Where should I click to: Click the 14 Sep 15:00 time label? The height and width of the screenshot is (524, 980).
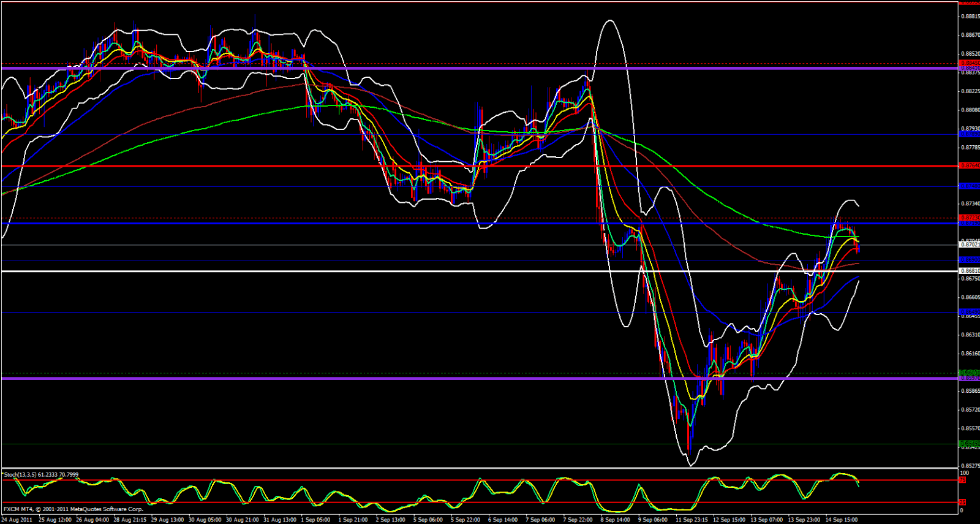tap(841, 520)
